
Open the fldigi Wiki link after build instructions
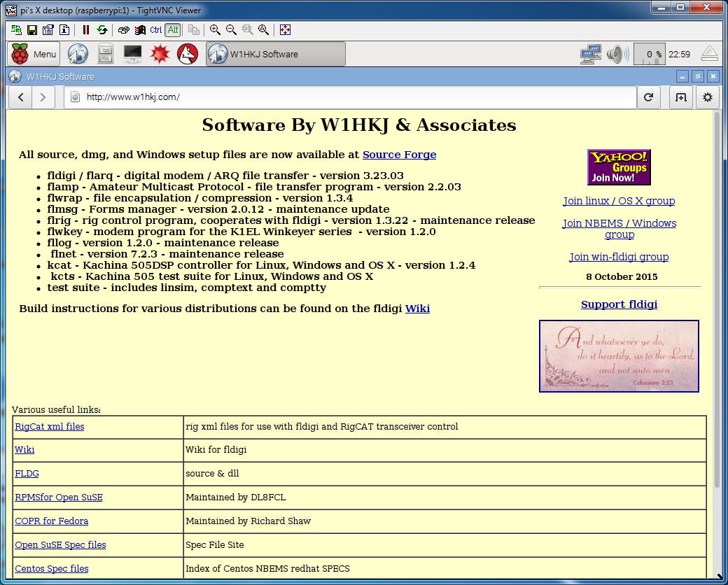coord(417,309)
